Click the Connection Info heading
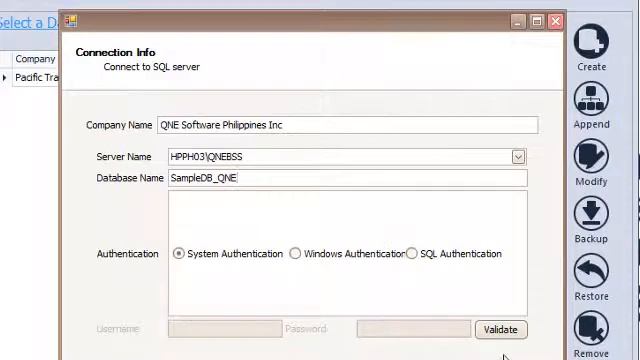 tap(116, 52)
